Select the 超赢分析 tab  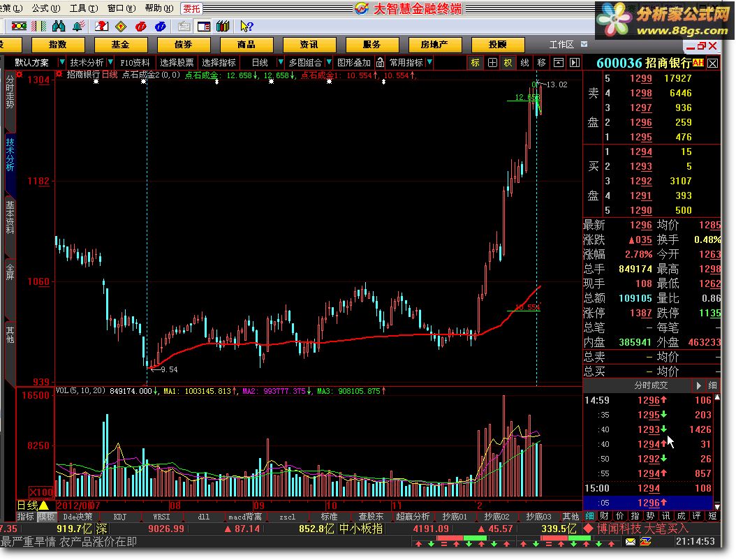(x=413, y=517)
